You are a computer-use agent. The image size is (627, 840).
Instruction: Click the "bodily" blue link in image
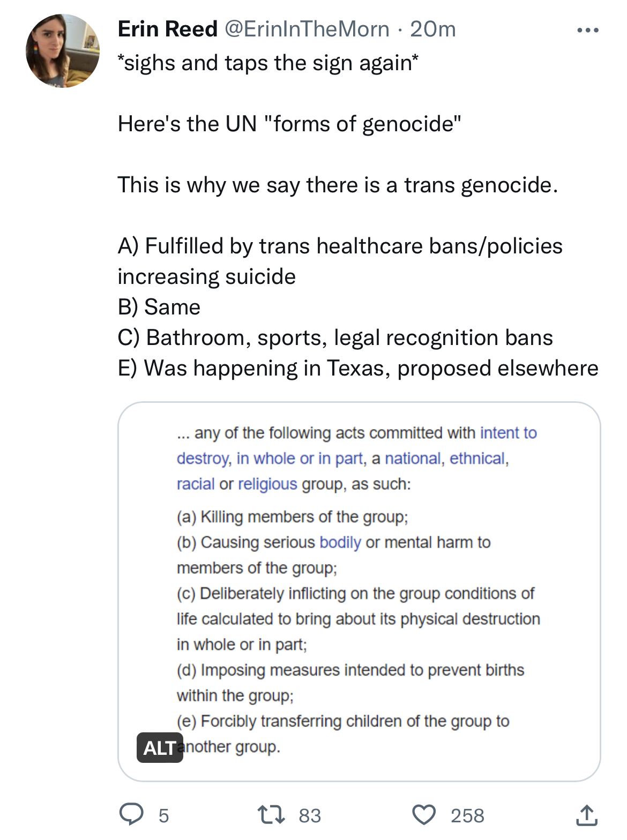coord(340,542)
